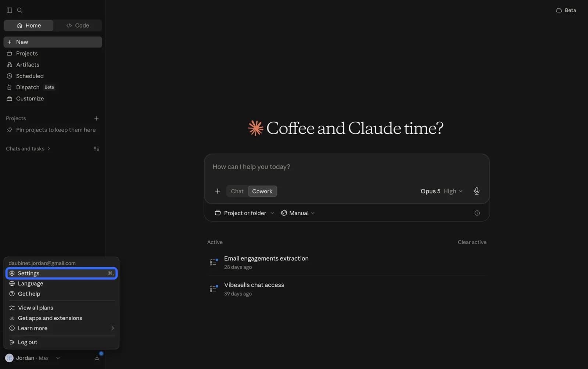Click the 28 days ago timestamp

[238, 268]
